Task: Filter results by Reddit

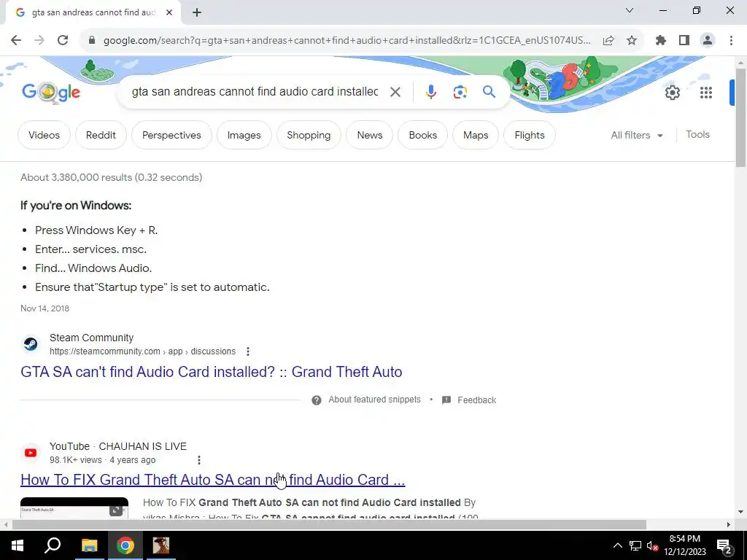Action: 101,135
